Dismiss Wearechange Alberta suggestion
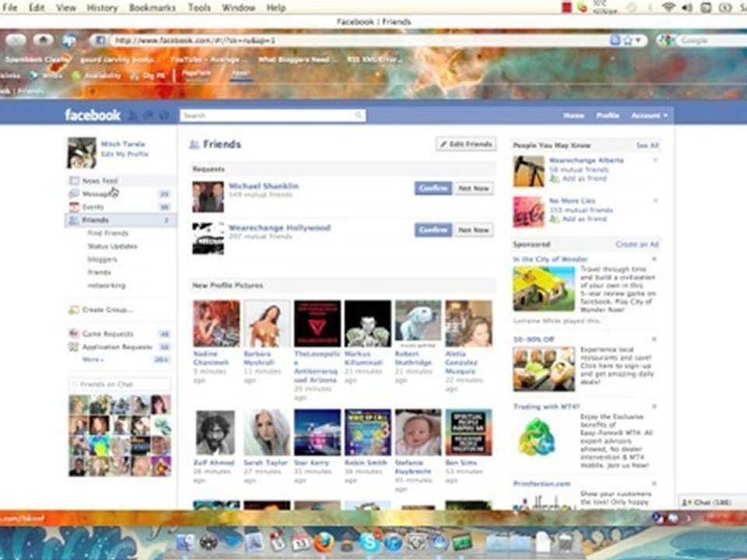This screenshot has height=560, width=747. [x=655, y=160]
